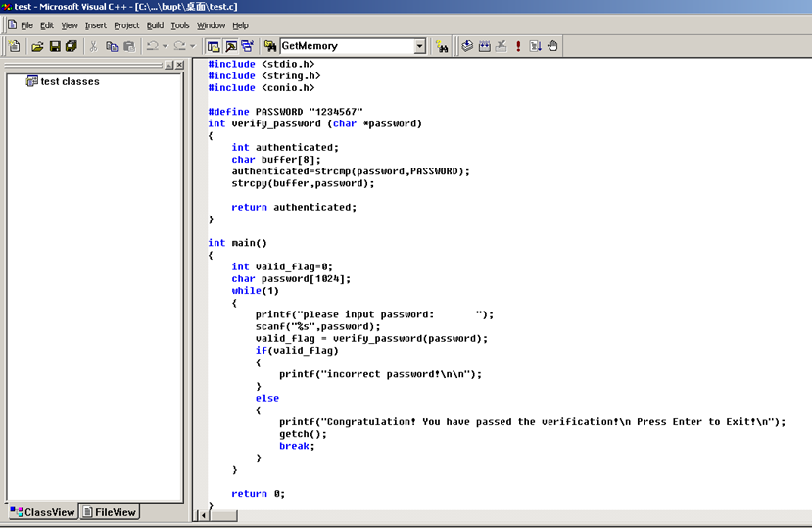This screenshot has height=528, width=812.
Task: Switch to the FileView tab
Action: tap(110, 512)
